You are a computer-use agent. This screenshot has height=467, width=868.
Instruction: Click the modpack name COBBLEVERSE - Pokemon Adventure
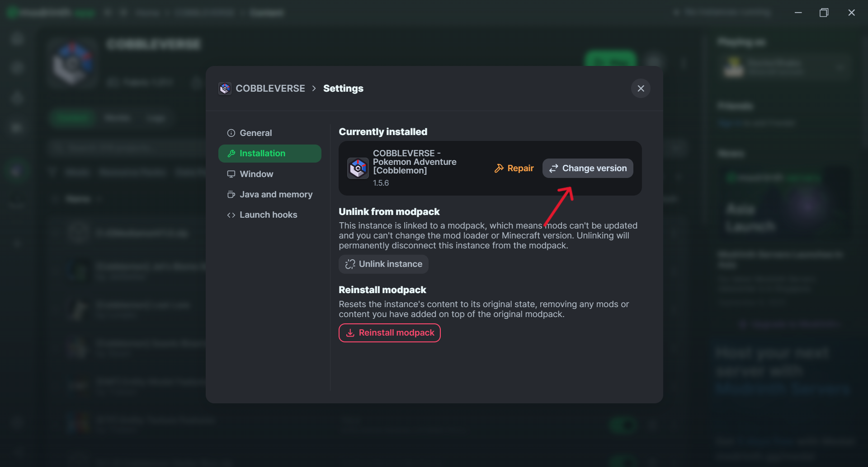[x=414, y=162]
